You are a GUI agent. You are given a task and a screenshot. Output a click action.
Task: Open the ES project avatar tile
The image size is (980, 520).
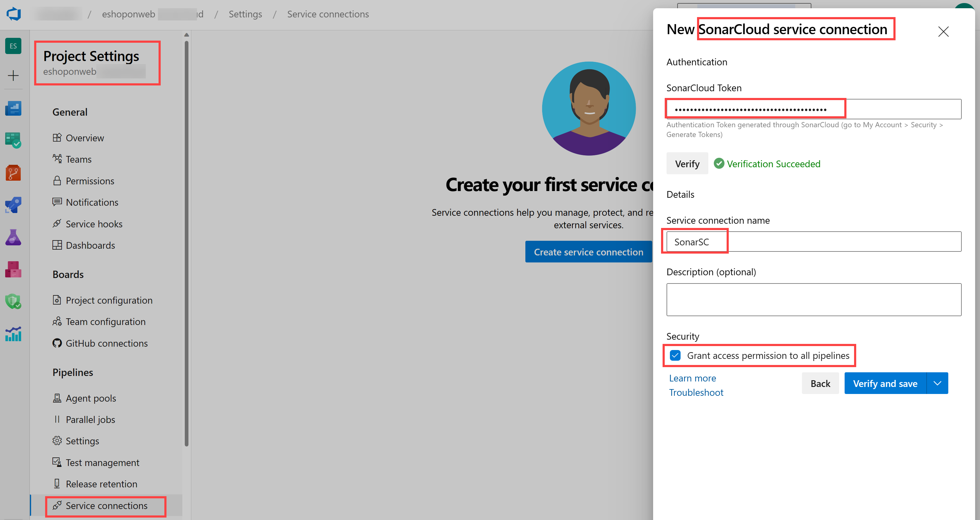(13, 46)
